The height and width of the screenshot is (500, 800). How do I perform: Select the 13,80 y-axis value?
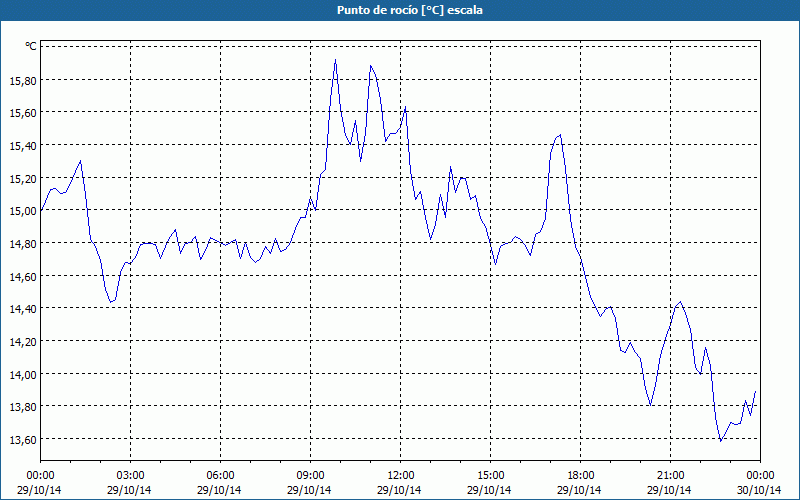click(23, 407)
